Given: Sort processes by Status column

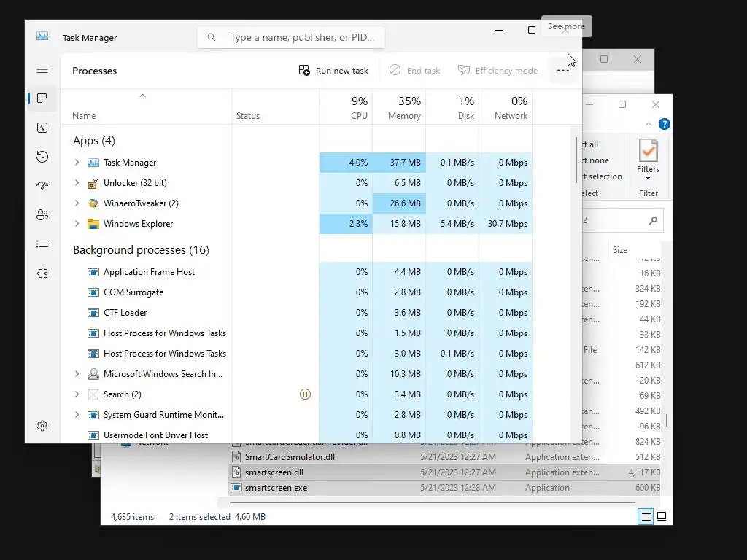Looking at the screenshot, I should (x=275, y=106).
